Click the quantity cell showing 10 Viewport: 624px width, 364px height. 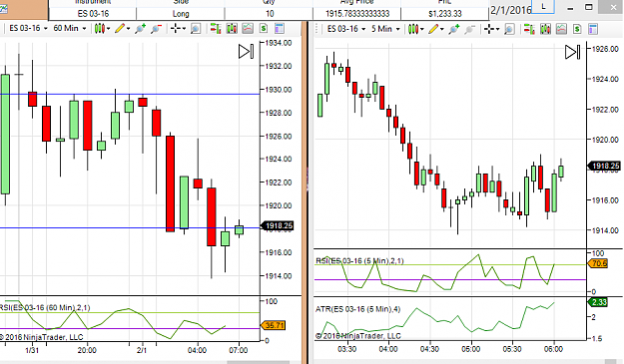[x=270, y=14]
